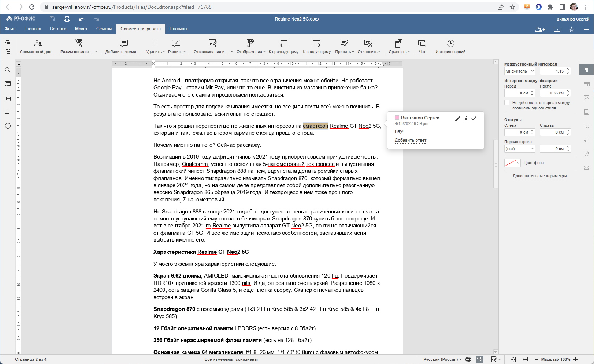This screenshot has width=594, height=364.
Task: Open paragraph settings in right sidebar
Action: click(x=587, y=70)
